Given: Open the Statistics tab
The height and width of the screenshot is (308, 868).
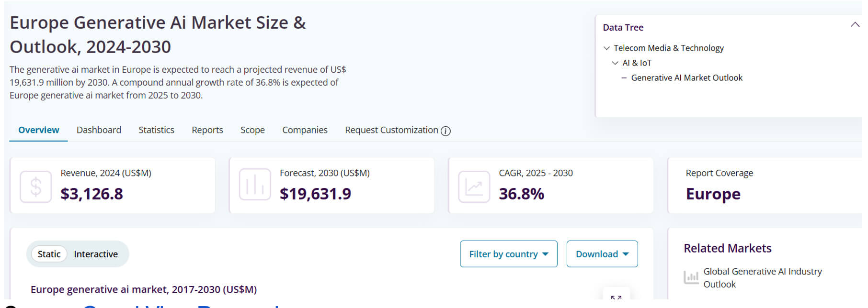Looking at the screenshot, I should click(x=156, y=130).
